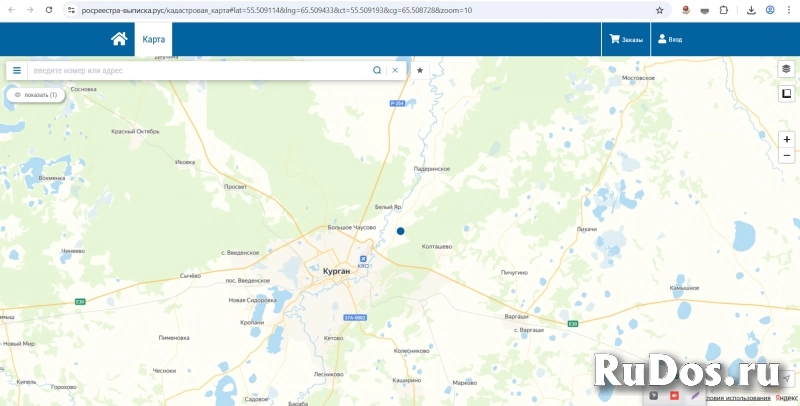The height and width of the screenshot is (406, 800).
Task: Switch to the Карта tab
Action: tap(153, 39)
